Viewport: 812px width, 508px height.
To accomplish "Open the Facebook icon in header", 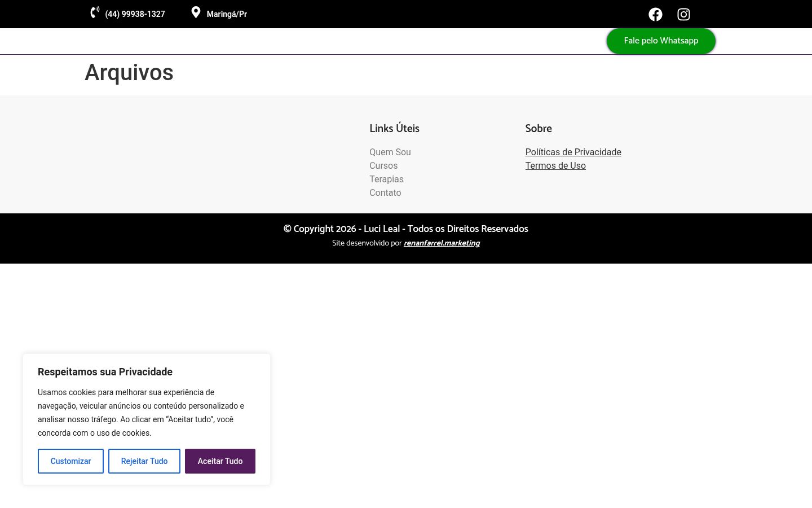I will tap(655, 14).
